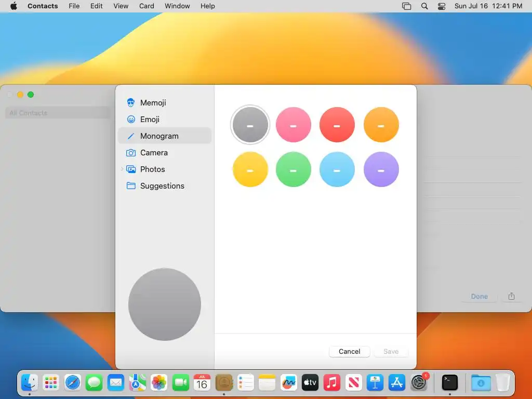
Task: Launch Safari from the Dock
Action: coord(73,383)
